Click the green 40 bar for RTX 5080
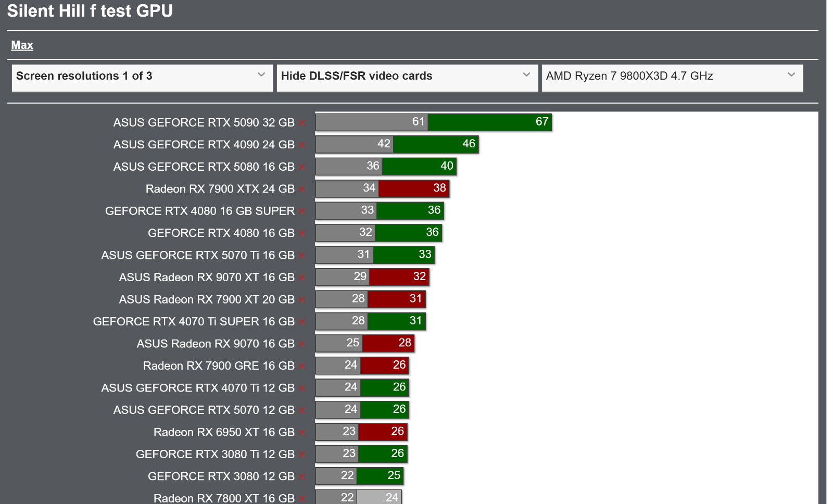This screenshot has width=833, height=504. 419,167
